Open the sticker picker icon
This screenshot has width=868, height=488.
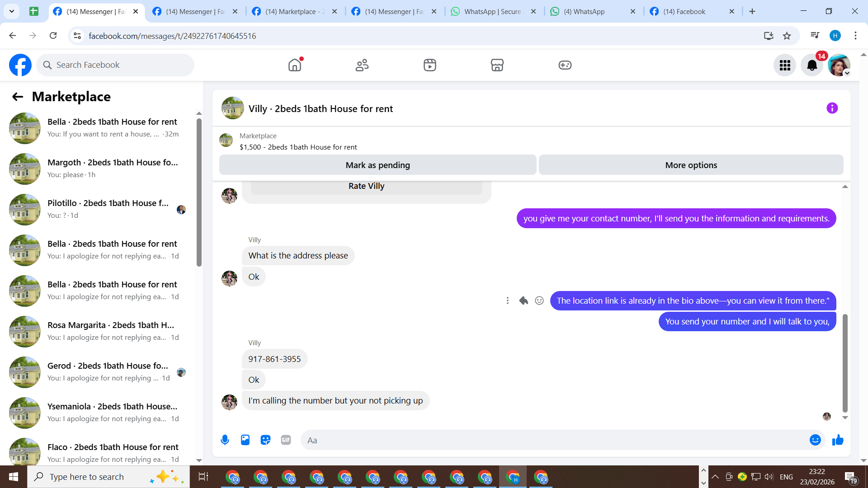265,440
